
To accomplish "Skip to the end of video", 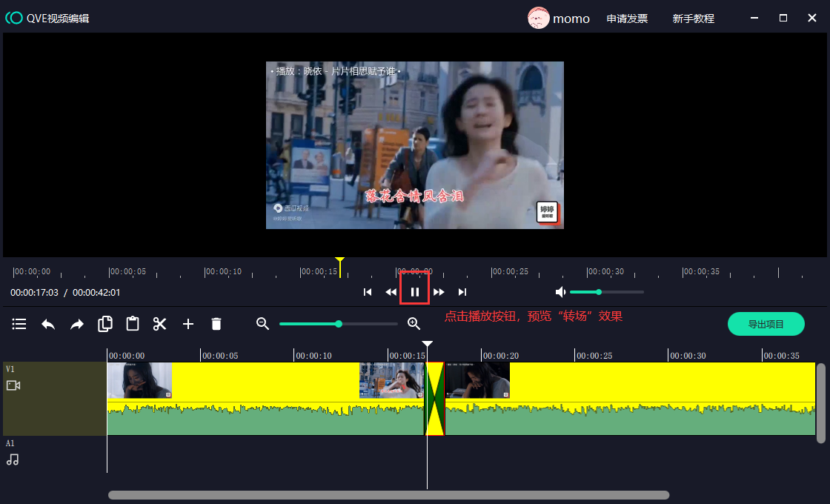I will click(x=462, y=292).
